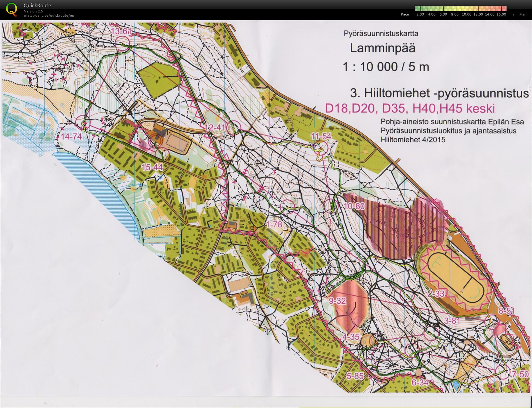Screen dimensions: 532x408
Task: Click the 14:00 pace value
Action: pos(489,14)
